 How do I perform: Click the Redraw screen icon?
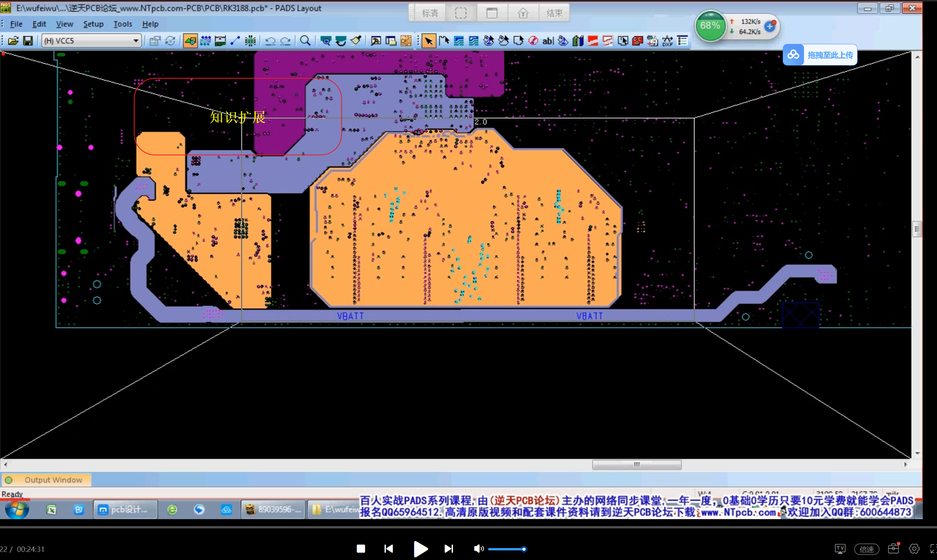pyautogui.click(x=341, y=40)
